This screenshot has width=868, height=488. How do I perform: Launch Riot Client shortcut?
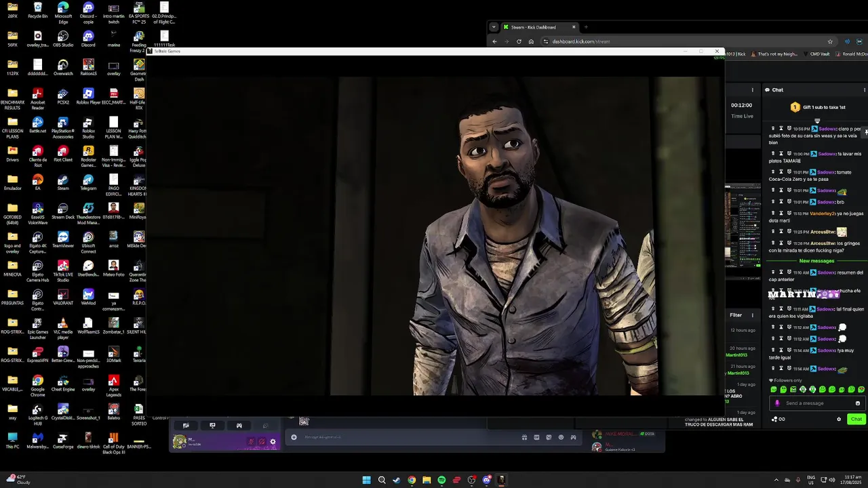63,153
